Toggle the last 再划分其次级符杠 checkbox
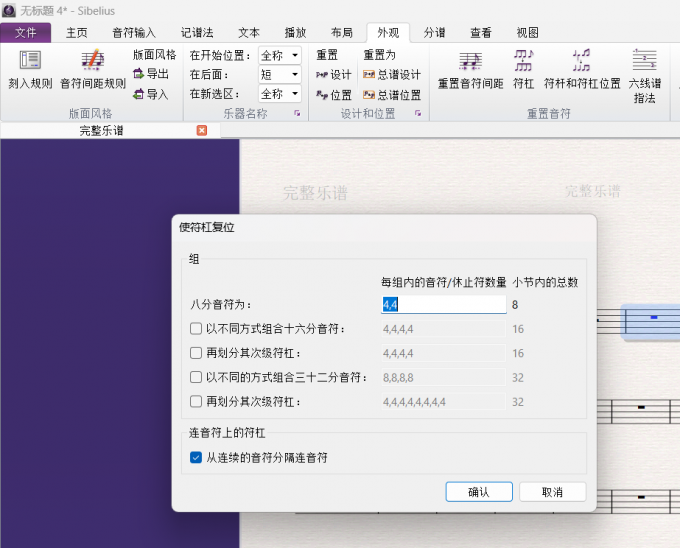The image size is (680, 548). (x=196, y=401)
